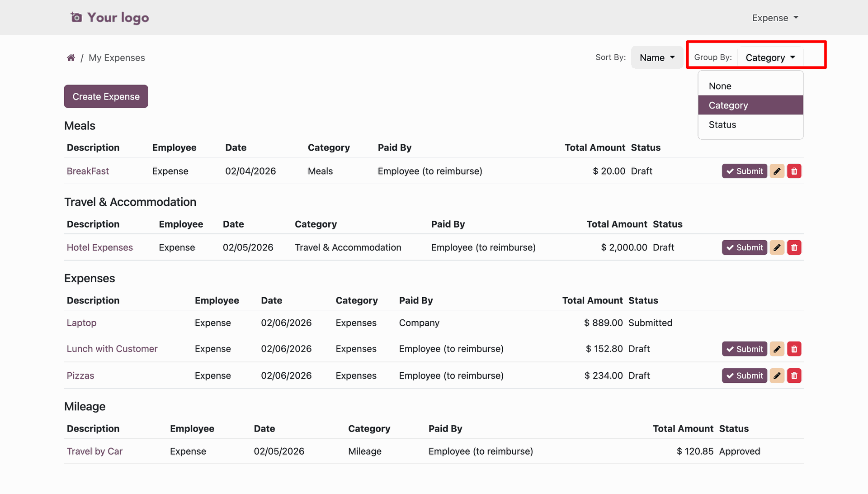This screenshot has width=868, height=494.
Task: Select None in Group By menu
Action: tap(750, 86)
